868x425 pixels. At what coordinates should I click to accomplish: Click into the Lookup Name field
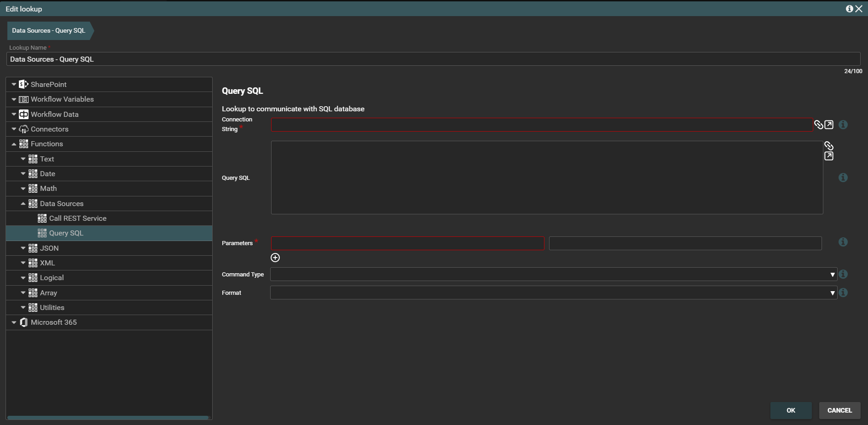tap(433, 59)
